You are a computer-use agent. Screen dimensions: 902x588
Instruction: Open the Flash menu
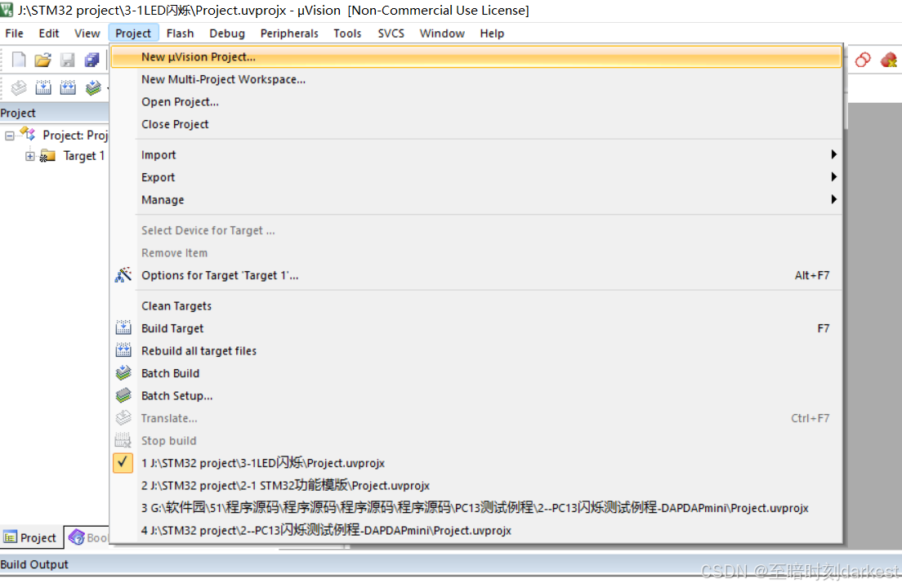(x=180, y=33)
